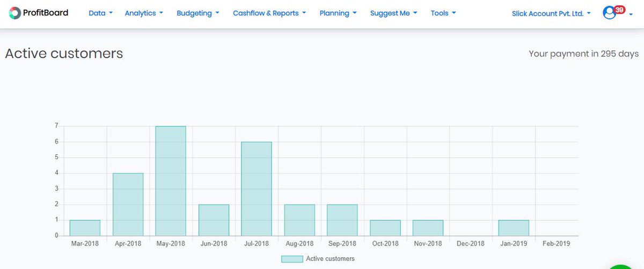The width and height of the screenshot is (644, 269).
Task: Toggle the Active customers legend color box
Action: (292, 259)
